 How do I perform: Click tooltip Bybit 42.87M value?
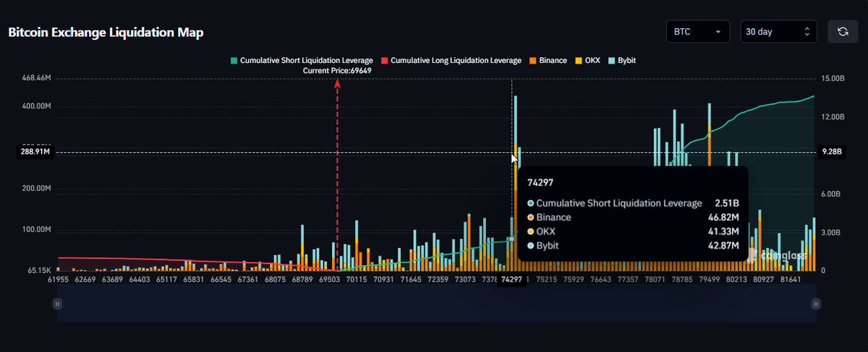point(724,246)
